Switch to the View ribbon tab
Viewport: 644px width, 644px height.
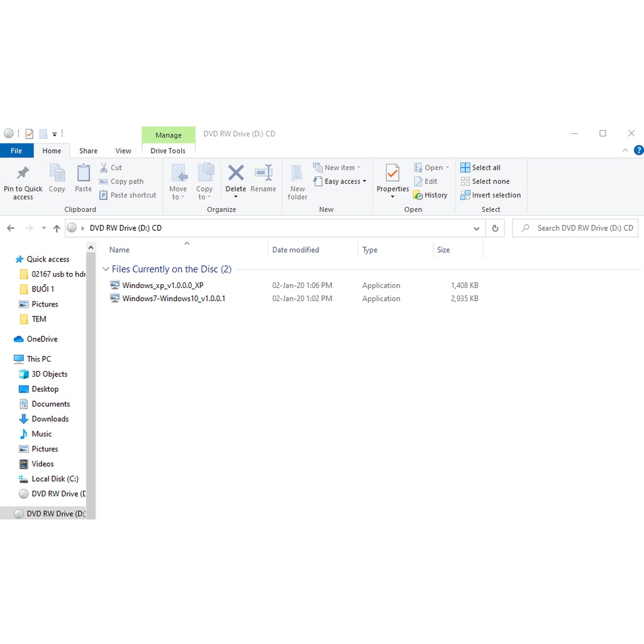click(123, 151)
